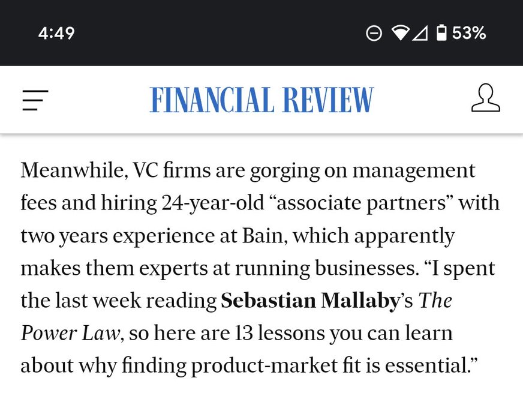The width and height of the screenshot is (523, 420).
Task: Tap the Wi-Fi status icon
Action: 399,34
